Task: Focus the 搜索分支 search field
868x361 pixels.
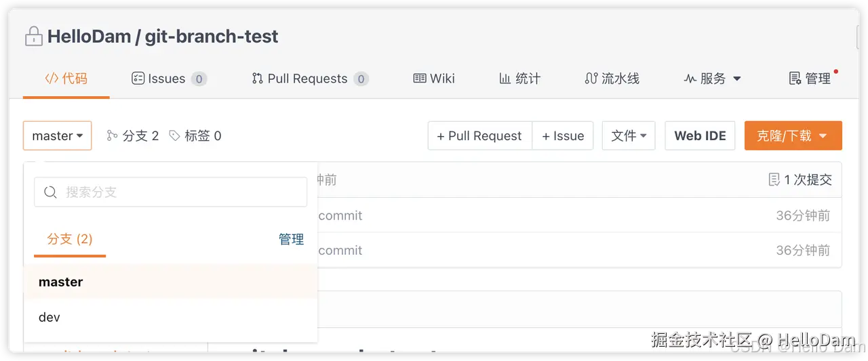Action: (x=176, y=192)
